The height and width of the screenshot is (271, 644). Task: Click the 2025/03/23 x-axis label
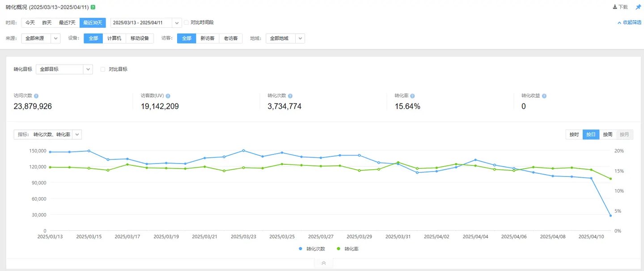click(243, 237)
